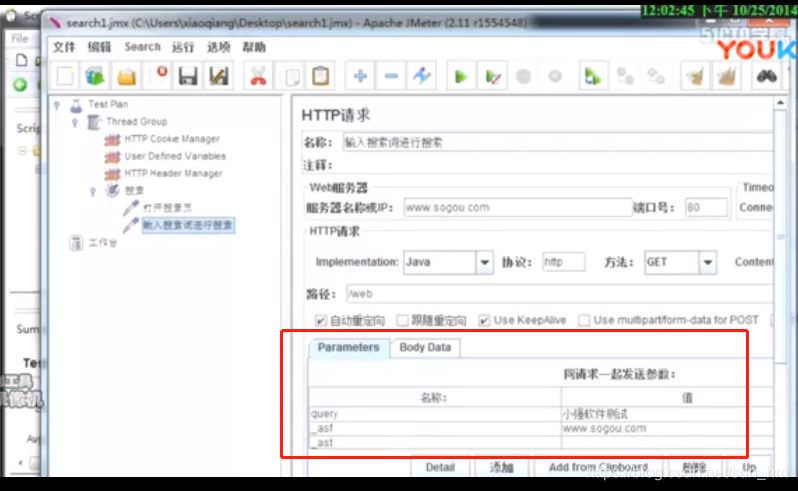Click the 名称 name input field

coord(558,142)
